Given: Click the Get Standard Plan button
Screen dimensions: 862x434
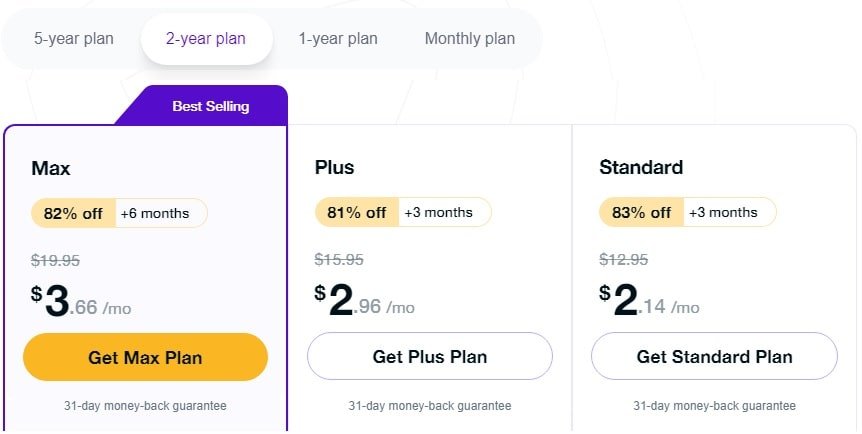Looking at the screenshot, I should 714,357.
